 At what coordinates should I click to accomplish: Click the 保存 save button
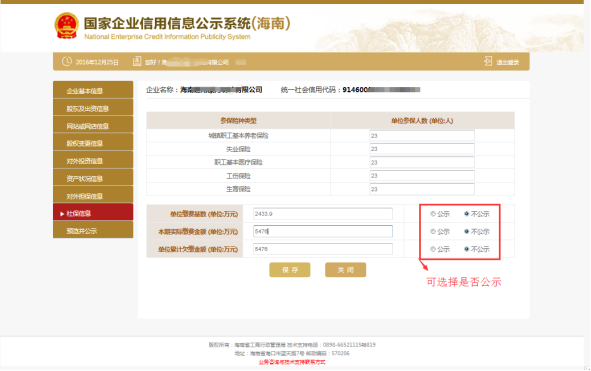pos(290,270)
